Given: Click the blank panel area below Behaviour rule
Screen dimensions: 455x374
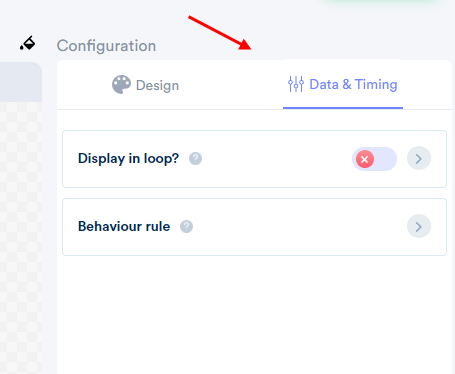Looking at the screenshot, I should (x=254, y=313).
